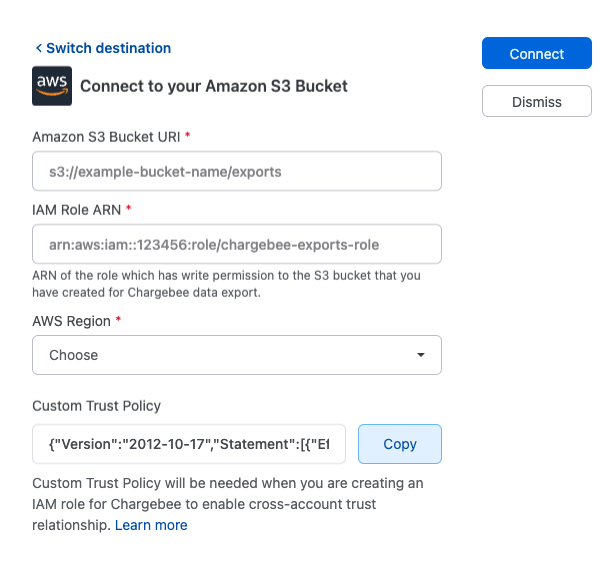The image size is (613, 568).
Task: Click the red asterisk beside IAM Role ARN
Action: coord(128,209)
